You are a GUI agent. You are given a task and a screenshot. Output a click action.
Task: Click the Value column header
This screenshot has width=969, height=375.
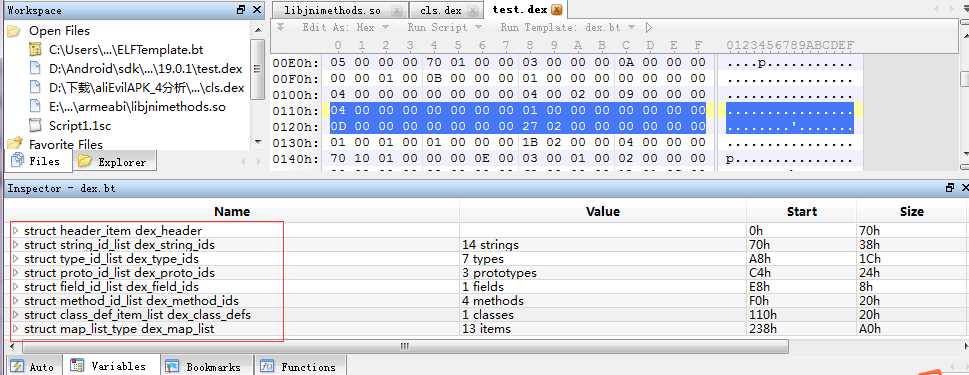[603, 211]
